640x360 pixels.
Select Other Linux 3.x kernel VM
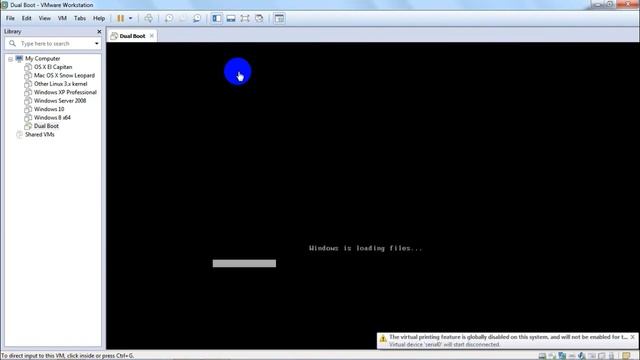point(60,84)
